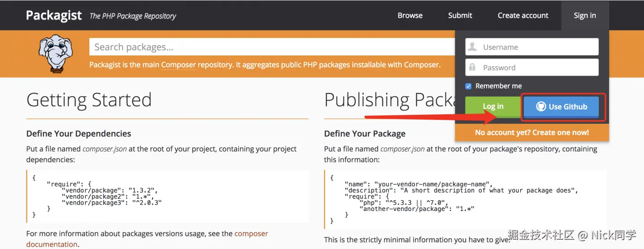Open the Submit page

pyautogui.click(x=460, y=15)
